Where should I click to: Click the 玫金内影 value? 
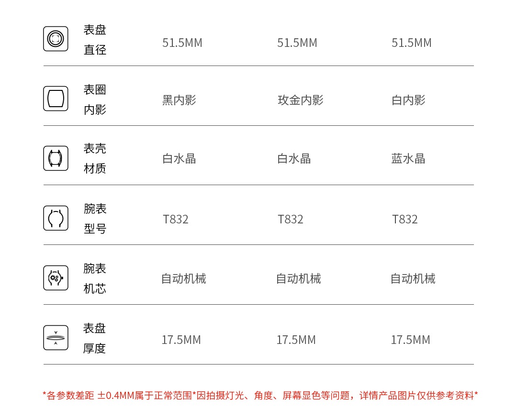(x=301, y=100)
